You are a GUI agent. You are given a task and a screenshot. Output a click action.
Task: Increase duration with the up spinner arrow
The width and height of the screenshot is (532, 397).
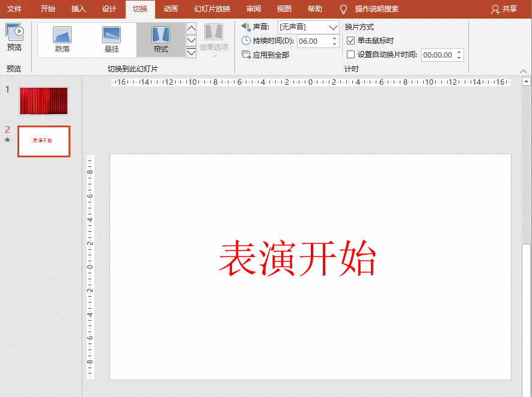pyautogui.click(x=335, y=38)
